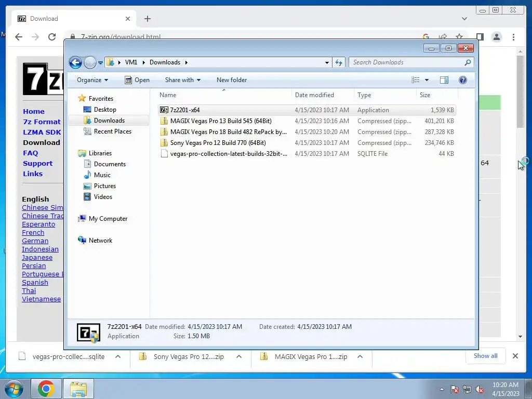Screen dimensions: 532x399
Task: Select Downloads in the navigation pane
Action: pyautogui.click(x=109, y=121)
